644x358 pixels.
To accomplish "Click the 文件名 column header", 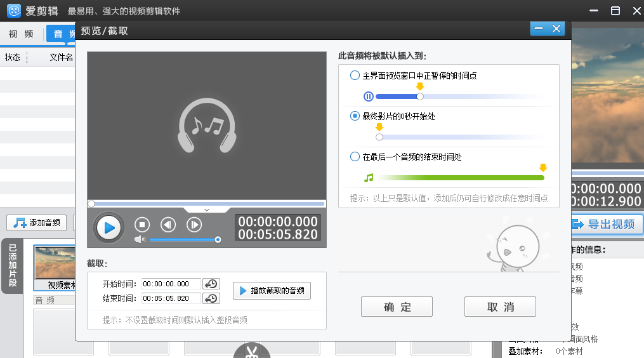I will pyautogui.click(x=61, y=58).
